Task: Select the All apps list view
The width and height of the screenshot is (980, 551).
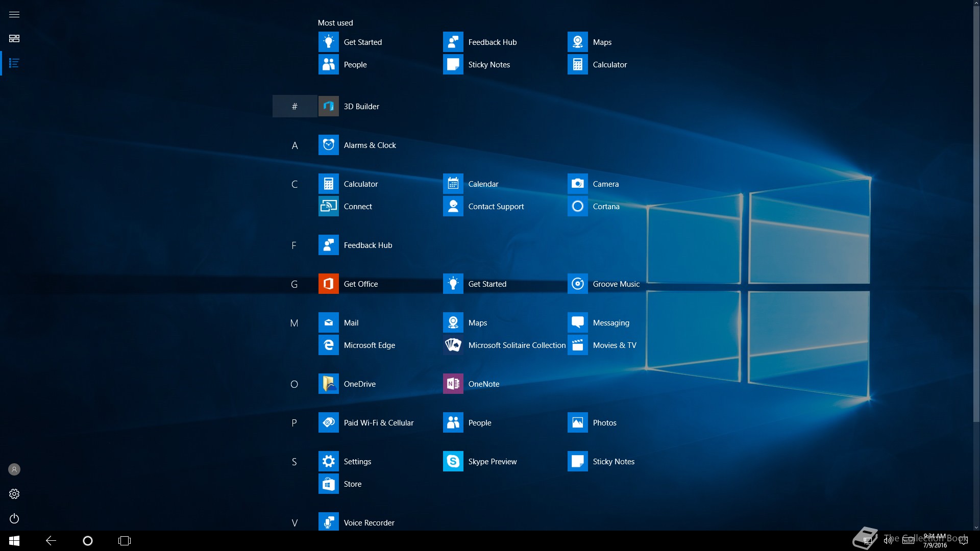Action: click(14, 63)
